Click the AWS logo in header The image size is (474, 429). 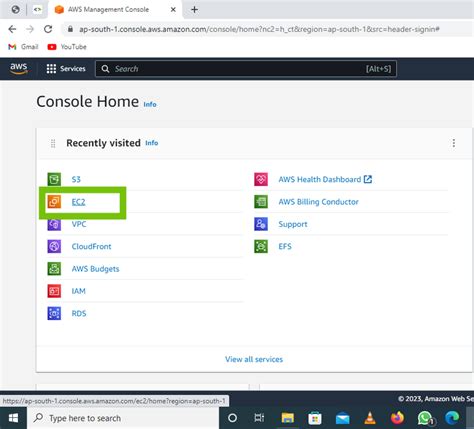19,68
